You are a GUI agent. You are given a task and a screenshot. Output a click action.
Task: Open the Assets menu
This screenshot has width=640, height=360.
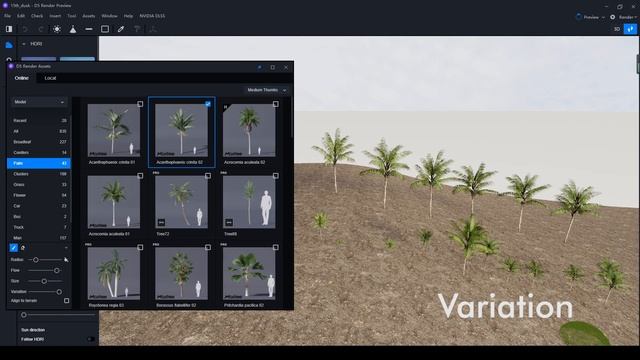(89, 16)
